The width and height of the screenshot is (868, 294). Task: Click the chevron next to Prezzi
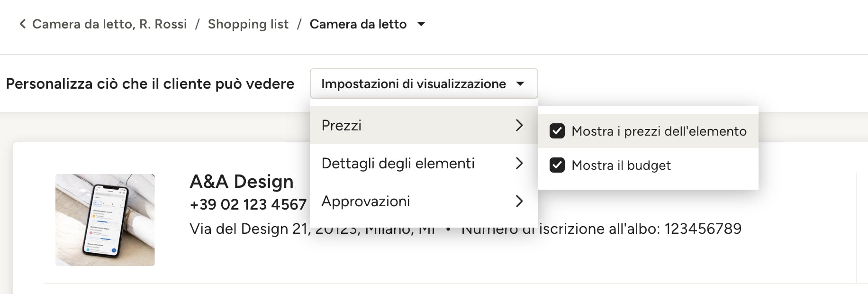519,125
